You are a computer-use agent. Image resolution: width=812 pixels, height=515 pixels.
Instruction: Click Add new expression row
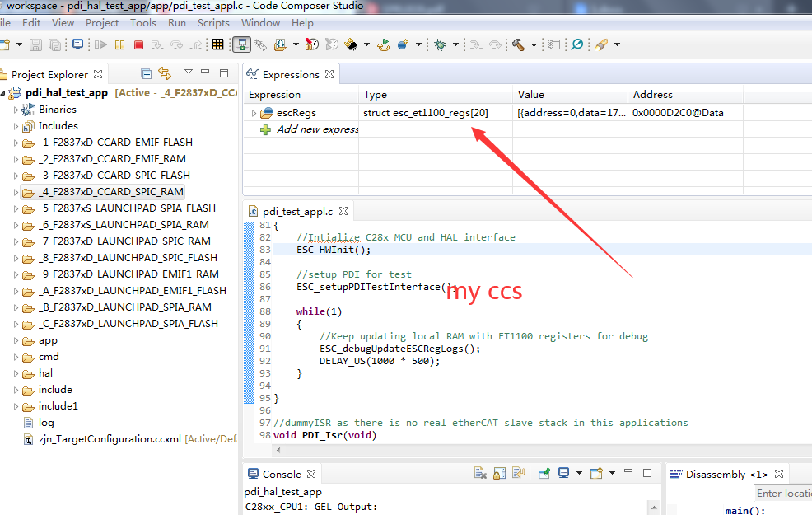point(317,129)
